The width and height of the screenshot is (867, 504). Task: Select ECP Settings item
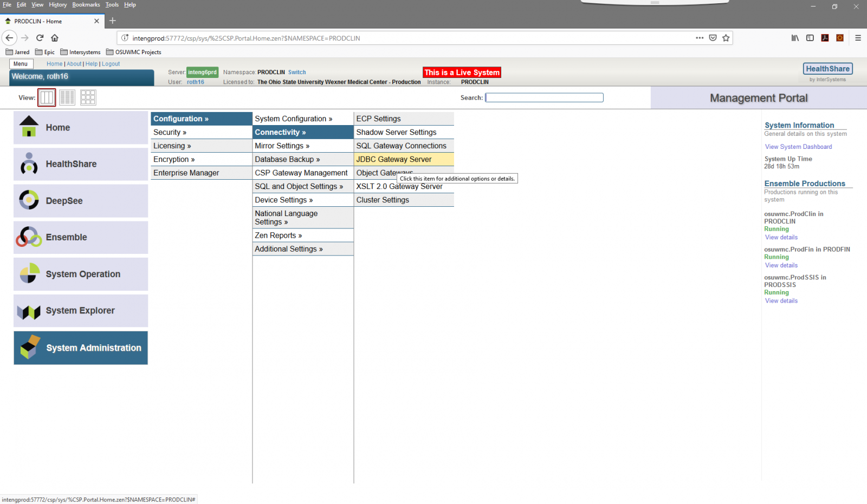click(404, 119)
